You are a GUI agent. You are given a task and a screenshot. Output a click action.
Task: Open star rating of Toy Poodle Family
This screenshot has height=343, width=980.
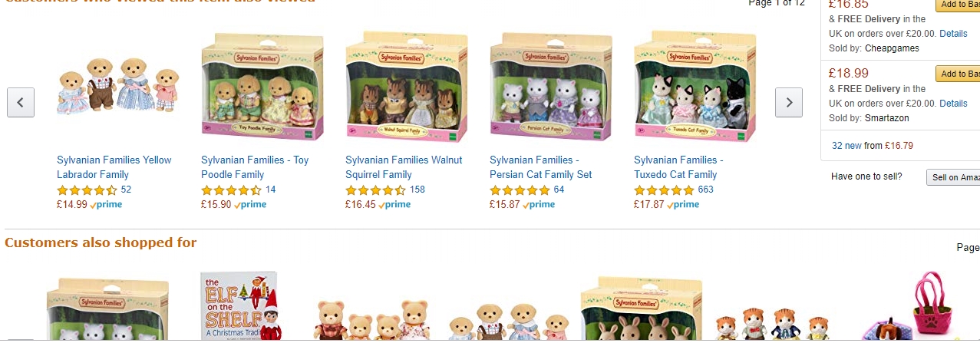click(x=232, y=190)
